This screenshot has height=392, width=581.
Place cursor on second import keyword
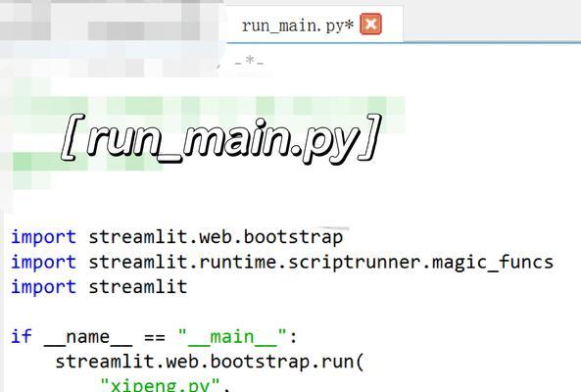click(44, 263)
